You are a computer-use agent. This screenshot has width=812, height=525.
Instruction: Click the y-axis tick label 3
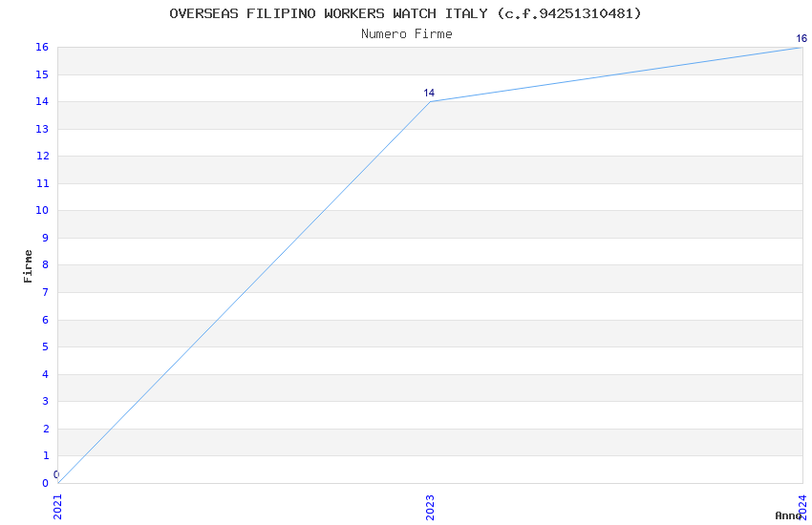coord(46,401)
